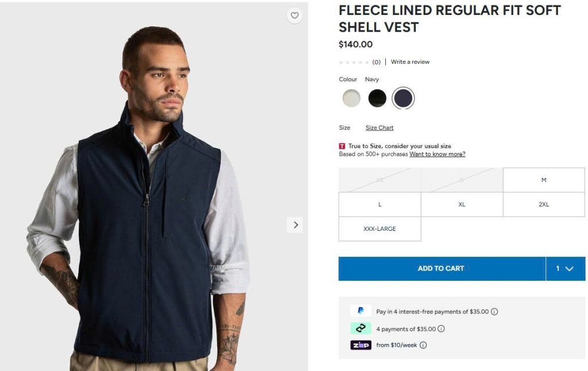Open the quantity dropdown
The image size is (588, 371).
tap(565, 269)
